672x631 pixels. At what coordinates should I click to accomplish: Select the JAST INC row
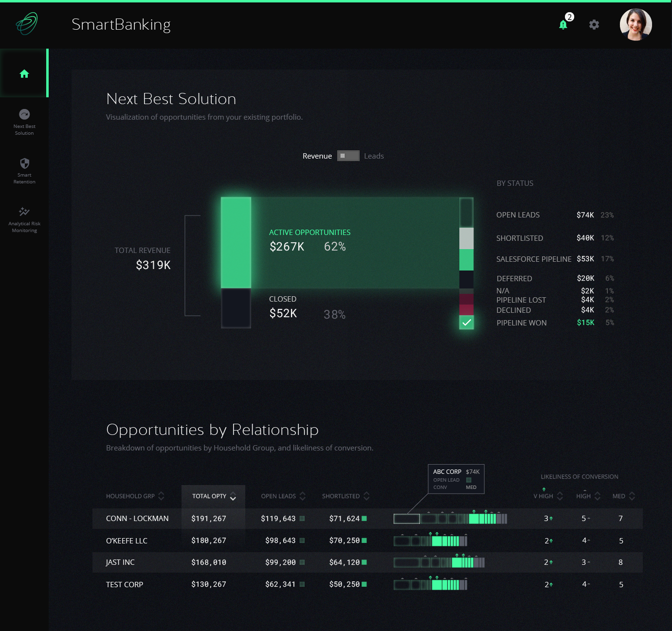coord(367,562)
